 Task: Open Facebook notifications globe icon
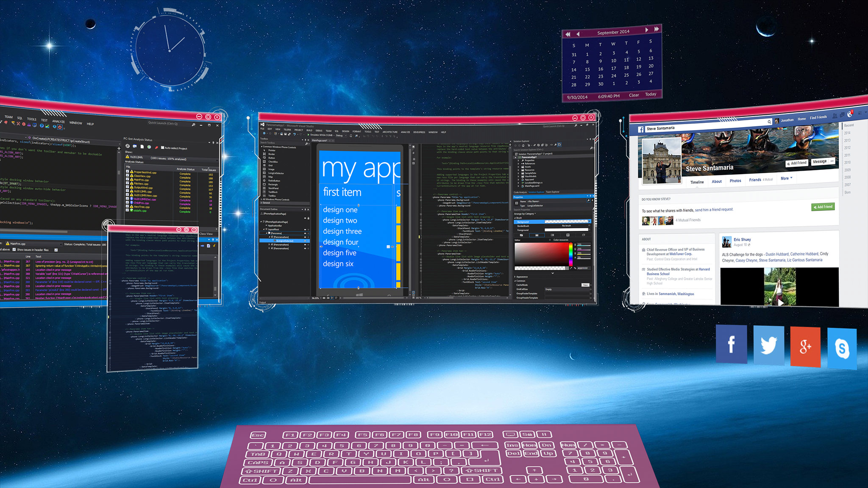tap(850, 114)
